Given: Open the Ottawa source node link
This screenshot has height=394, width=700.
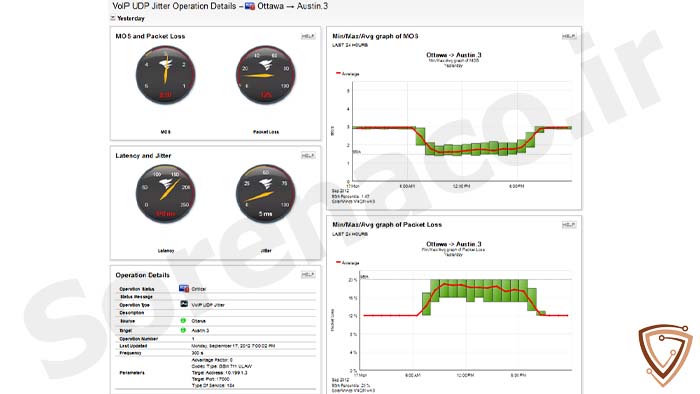Looking at the screenshot, I should (199, 321).
